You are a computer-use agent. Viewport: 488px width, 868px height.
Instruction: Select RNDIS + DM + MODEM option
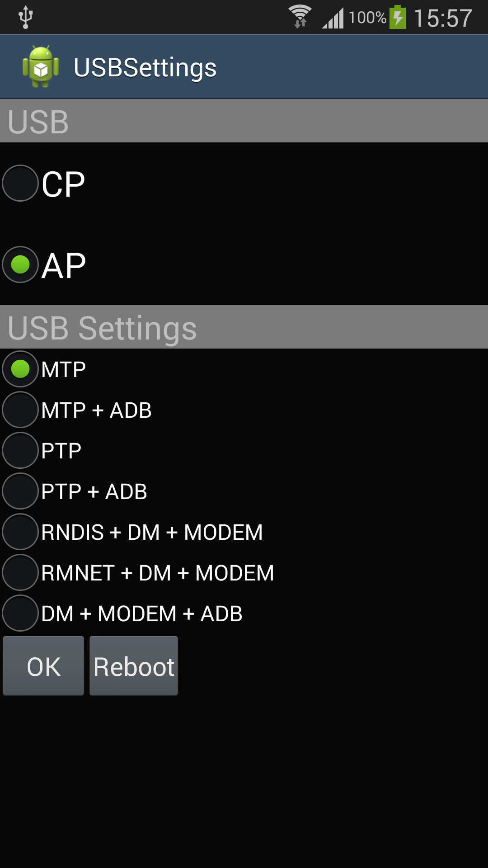20,532
